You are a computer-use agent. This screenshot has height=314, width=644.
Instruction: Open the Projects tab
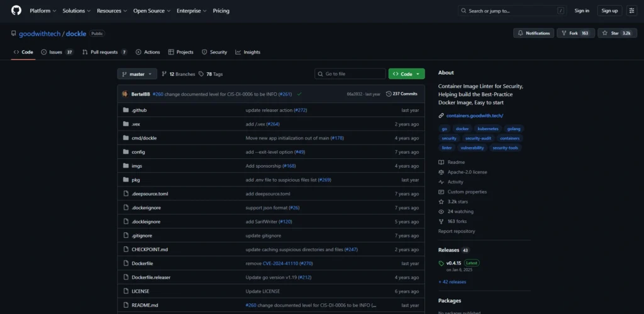coord(180,52)
